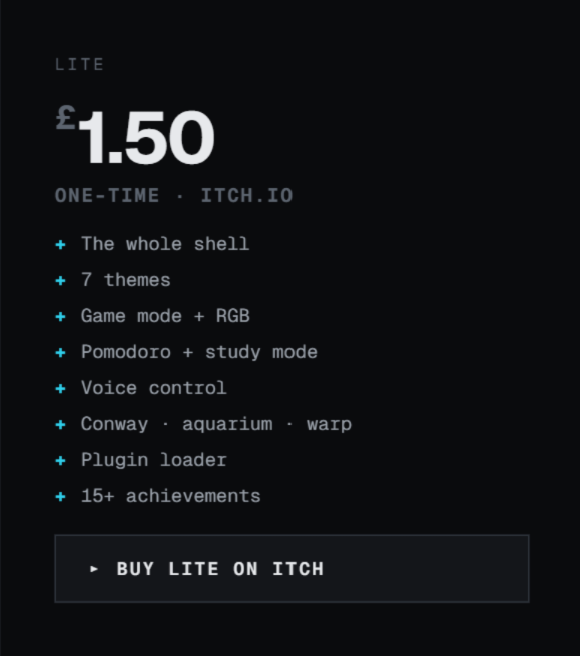580x656 pixels.
Task: Select the Voice control feature text
Action: 154,387
